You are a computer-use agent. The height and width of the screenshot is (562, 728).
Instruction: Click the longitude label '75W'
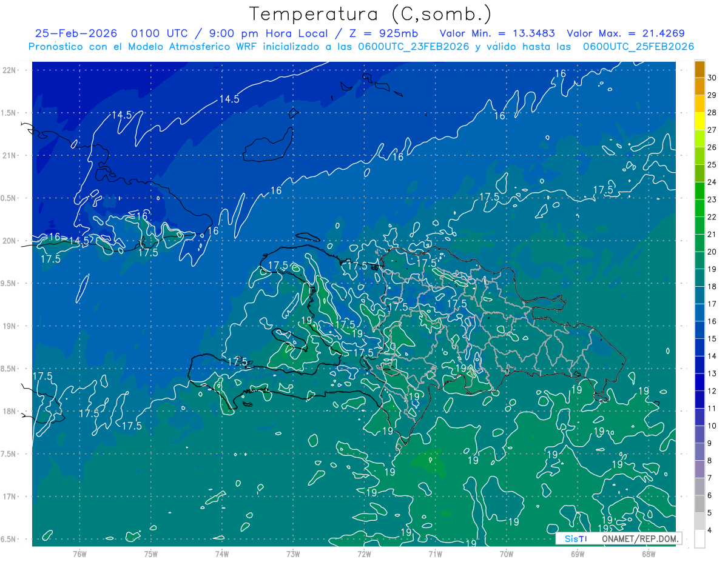[151, 553]
